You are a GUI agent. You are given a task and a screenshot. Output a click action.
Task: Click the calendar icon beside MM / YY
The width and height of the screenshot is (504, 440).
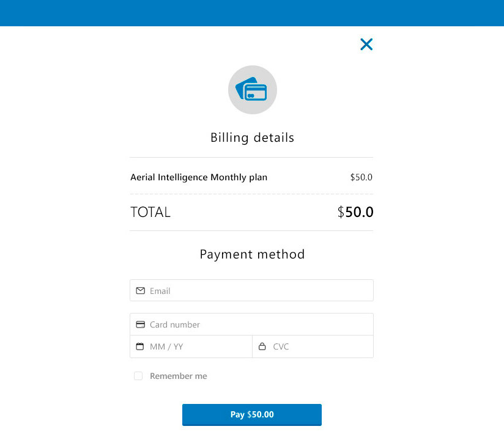pos(141,346)
